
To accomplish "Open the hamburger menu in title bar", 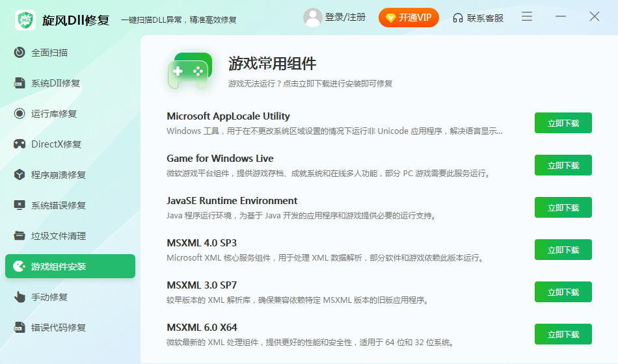I will tap(527, 17).
